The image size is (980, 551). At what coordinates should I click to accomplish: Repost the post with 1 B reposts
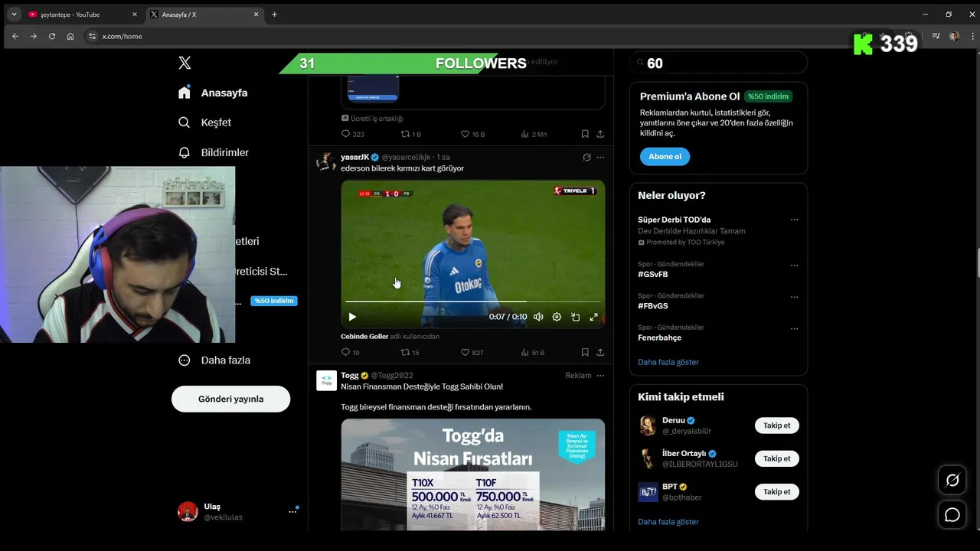(x=411, y=134)
